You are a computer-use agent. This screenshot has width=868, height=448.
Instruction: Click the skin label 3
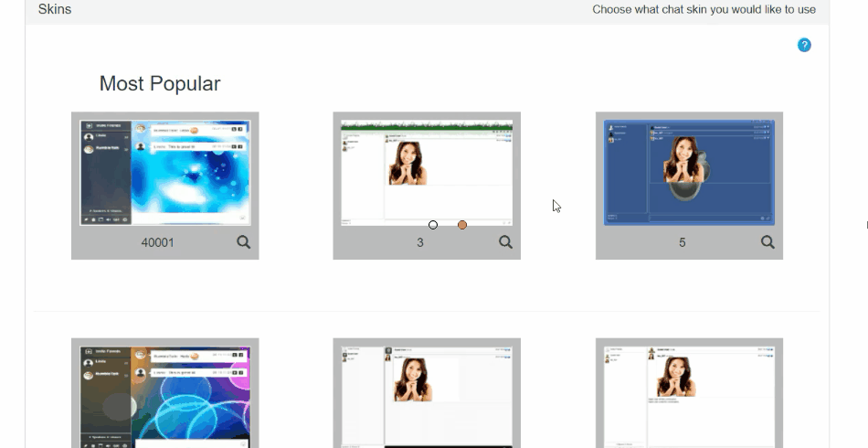tap(420, 242)
